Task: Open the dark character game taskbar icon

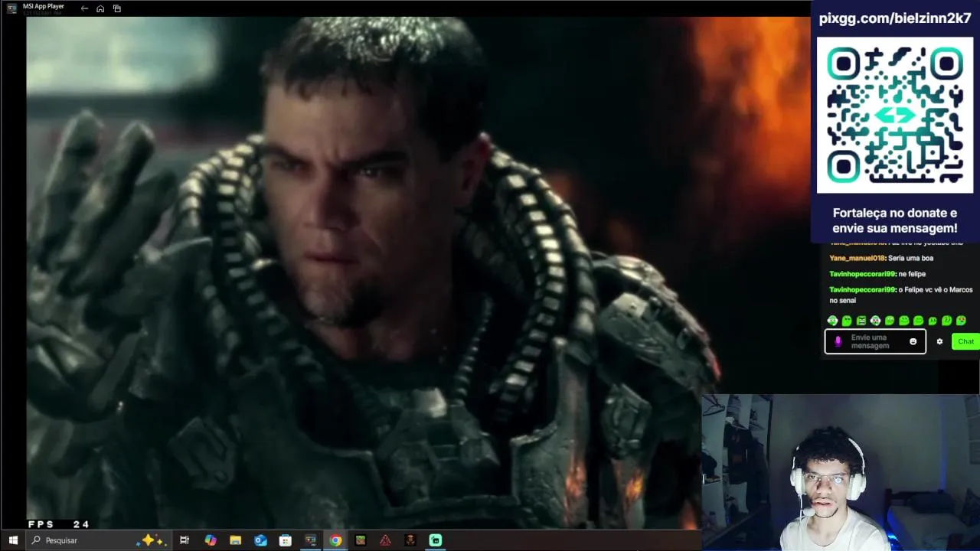Action: 410,540
